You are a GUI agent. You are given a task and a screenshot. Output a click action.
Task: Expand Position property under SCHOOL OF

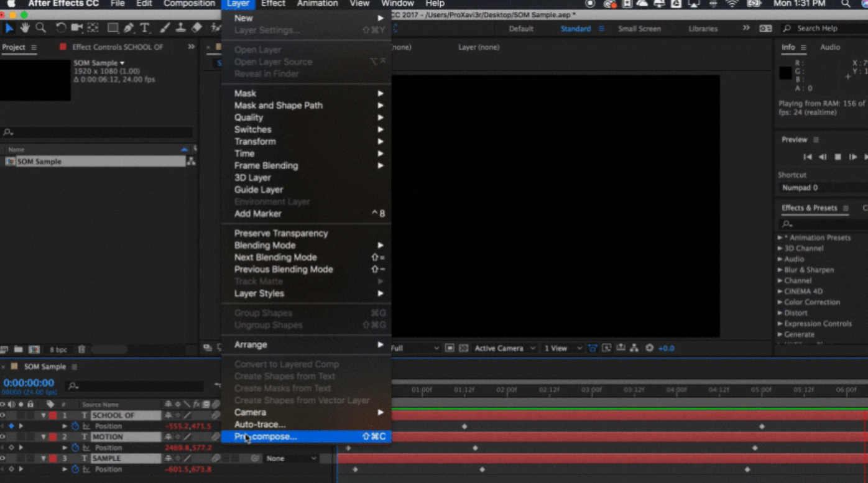click(65, 426)
